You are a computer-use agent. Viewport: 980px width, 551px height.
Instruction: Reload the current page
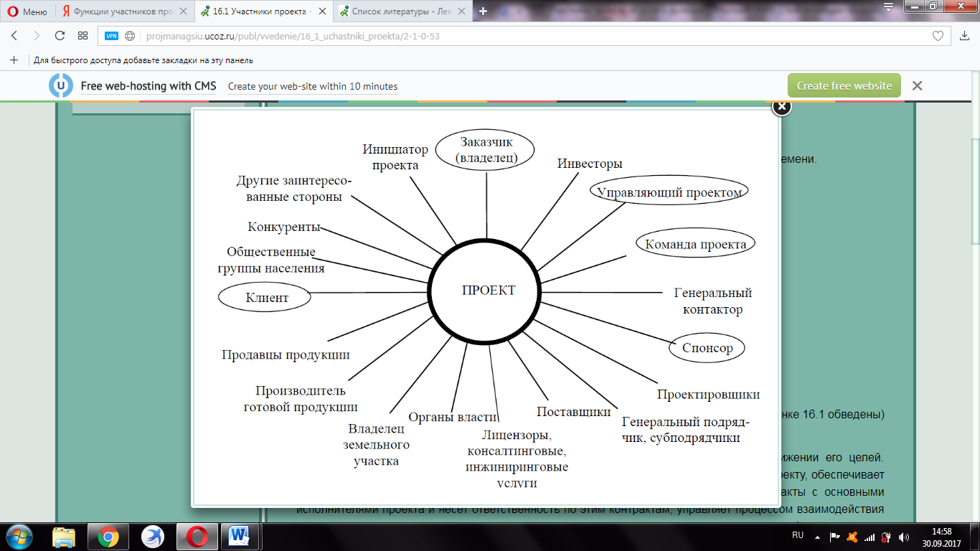[x=60, y=35]
